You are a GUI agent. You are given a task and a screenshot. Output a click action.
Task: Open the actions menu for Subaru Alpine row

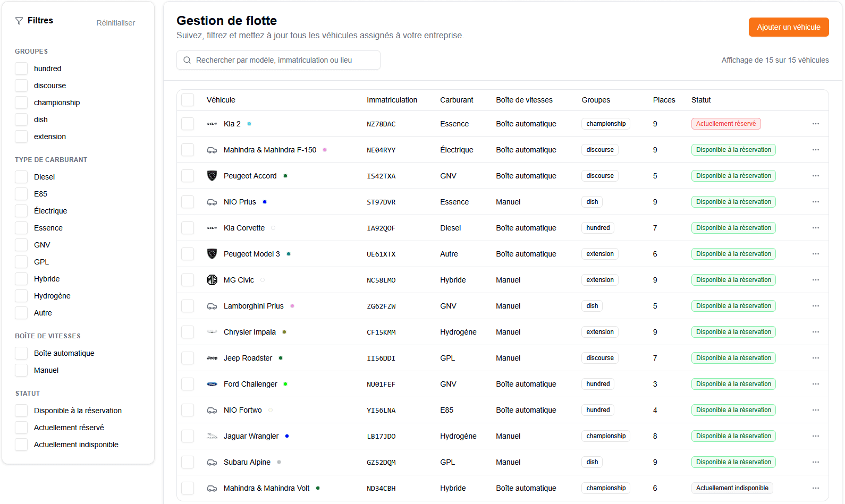click(x=816, y=462)
